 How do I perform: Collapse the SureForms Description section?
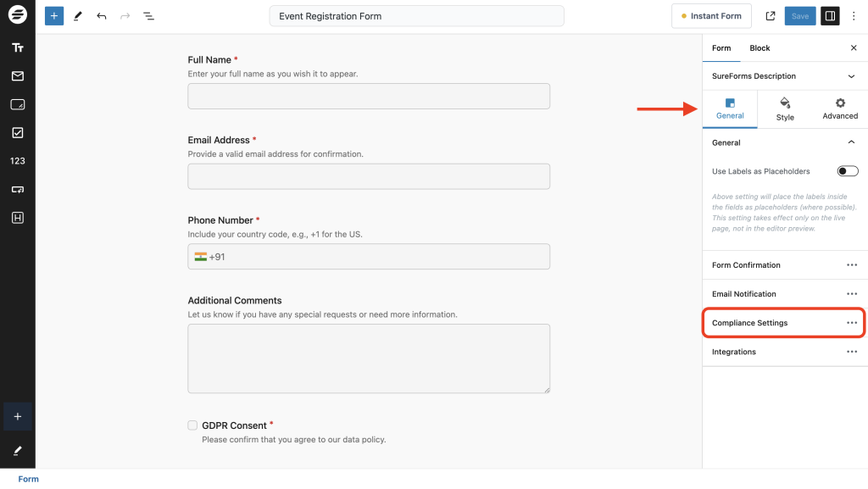853,75
